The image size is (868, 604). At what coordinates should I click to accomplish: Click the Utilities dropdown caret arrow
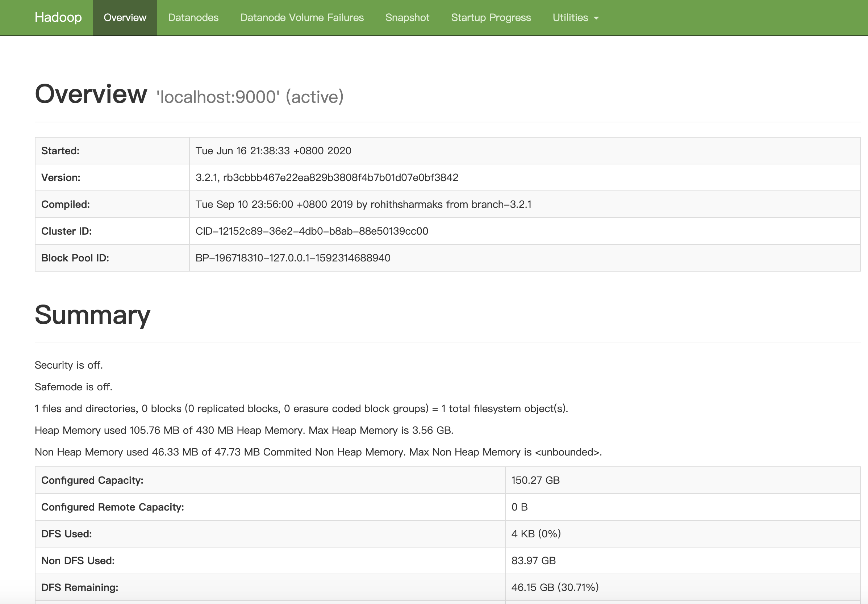tap(597, 18)
